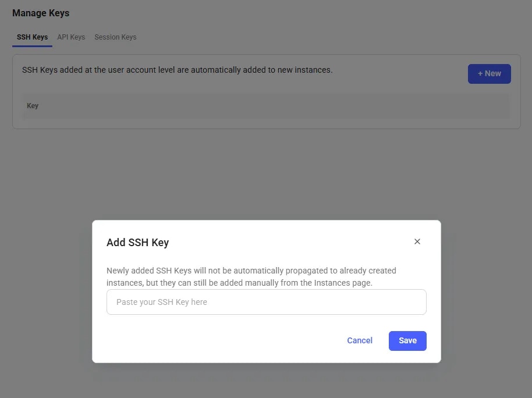Click the Key column header
The image size is (532, 398).
click(x=33, y=106)
